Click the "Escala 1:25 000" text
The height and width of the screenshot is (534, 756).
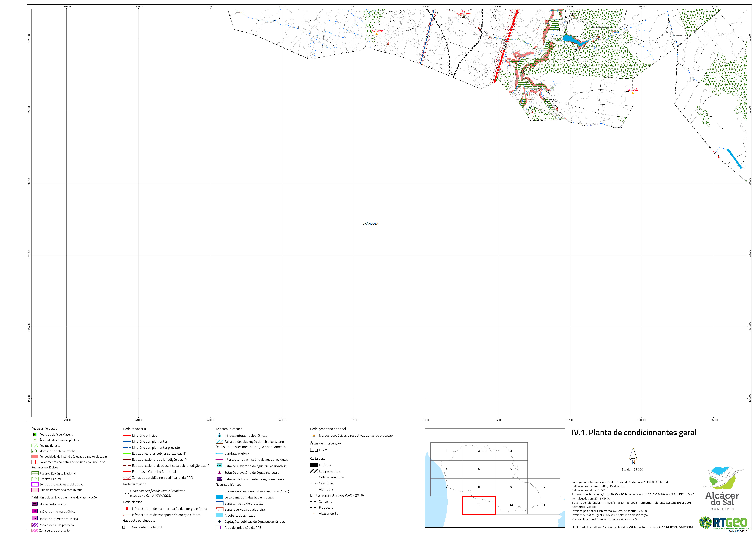point(632,469)
